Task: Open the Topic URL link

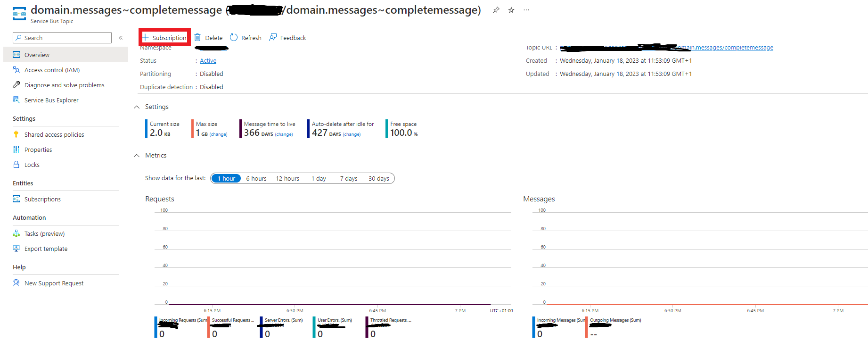Action: 667,47
